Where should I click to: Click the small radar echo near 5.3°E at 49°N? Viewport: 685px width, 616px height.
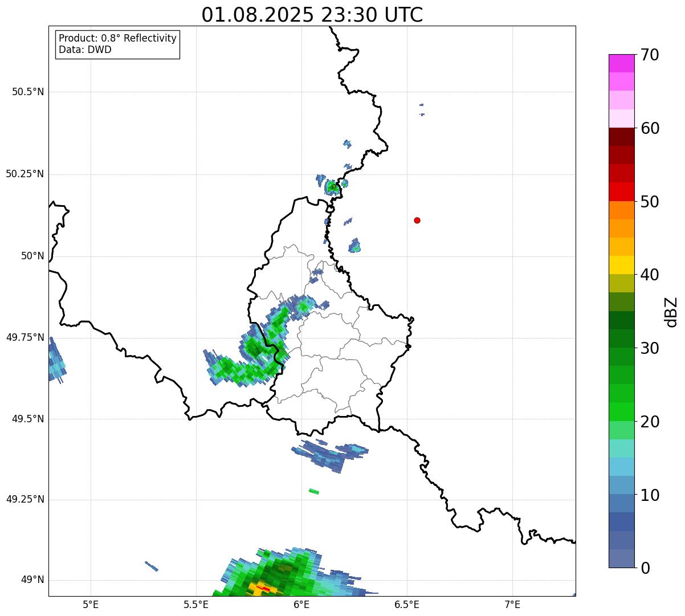point(152,566)
